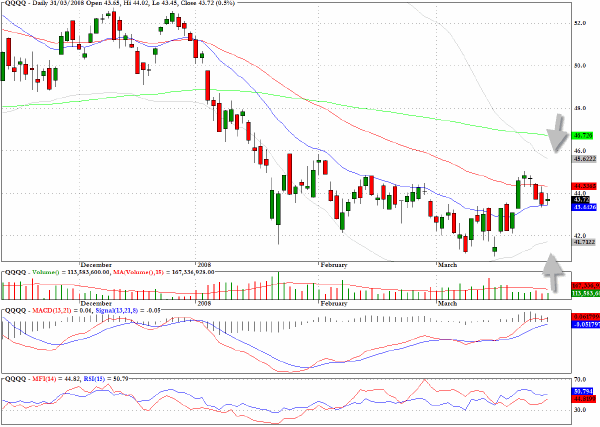Screen dimensions: 600x427
Task: Click the blue moving average price tag
Action: tap(584, 207)
